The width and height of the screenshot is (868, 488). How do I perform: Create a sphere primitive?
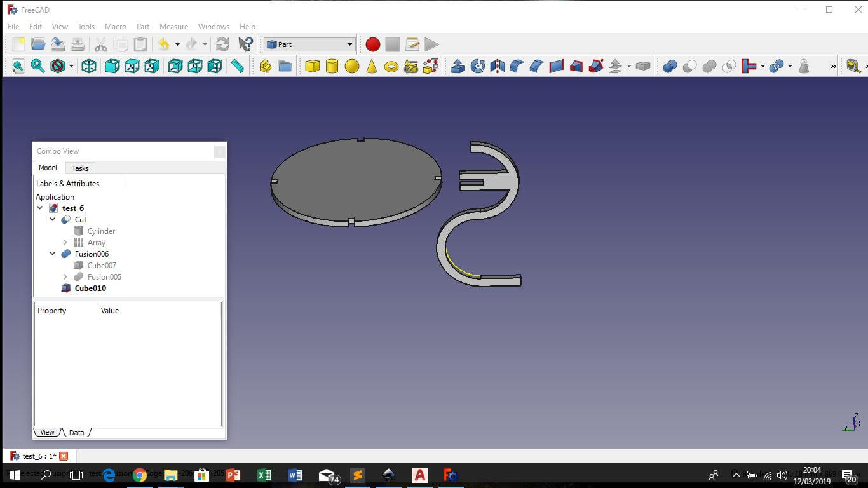[352, 66]
